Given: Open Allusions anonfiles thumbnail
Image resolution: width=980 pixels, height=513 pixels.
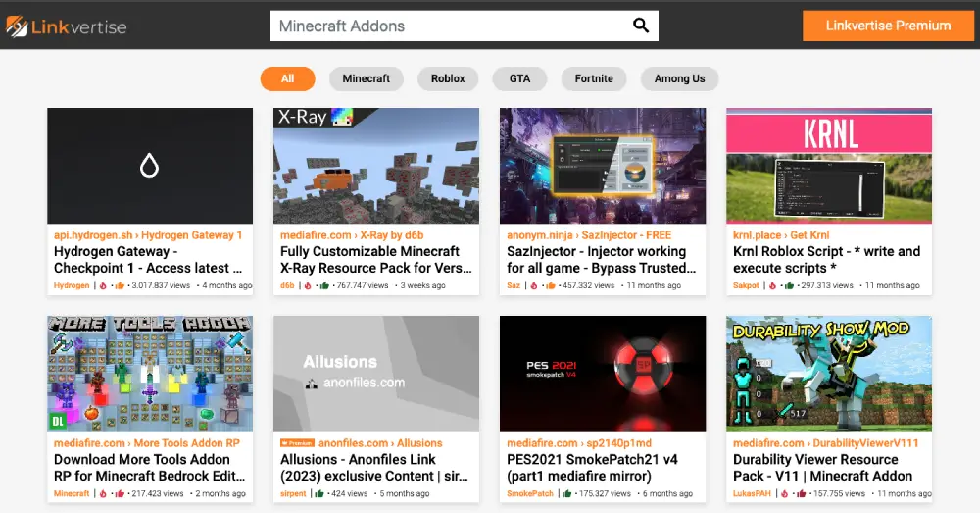Looking at the screenshot, I should click(x=376, y=374).
